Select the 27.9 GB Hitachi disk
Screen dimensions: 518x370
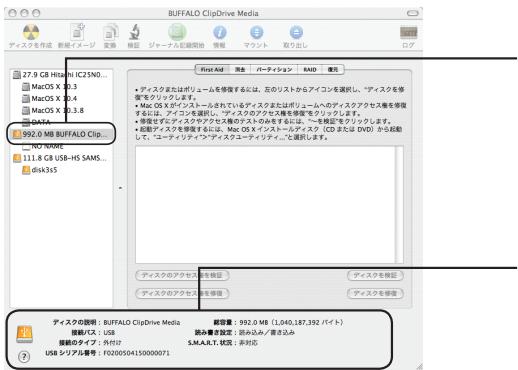click(x=60, y=75)
